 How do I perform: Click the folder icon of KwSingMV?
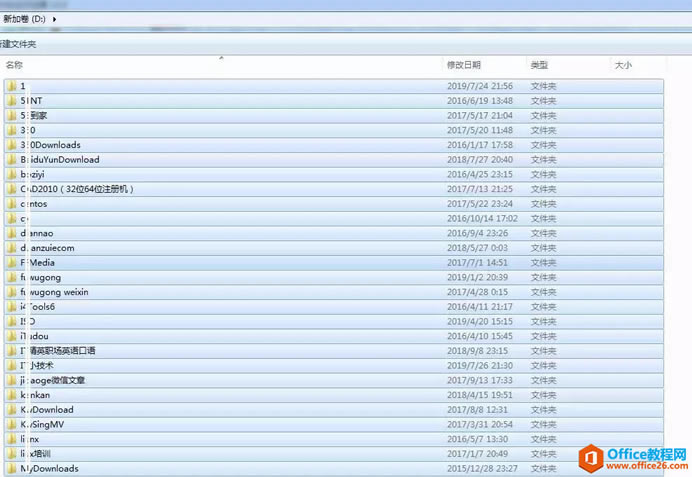(12, 424)
